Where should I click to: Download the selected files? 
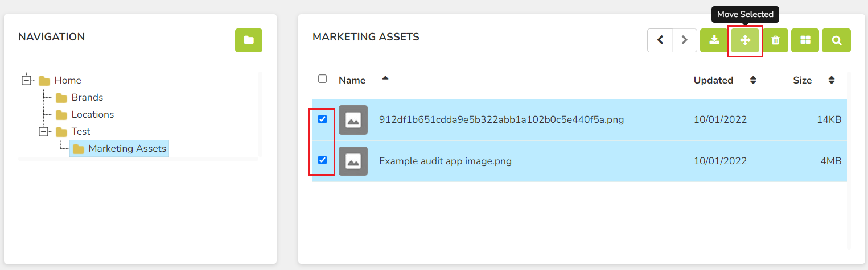click(x=714, y=40)
